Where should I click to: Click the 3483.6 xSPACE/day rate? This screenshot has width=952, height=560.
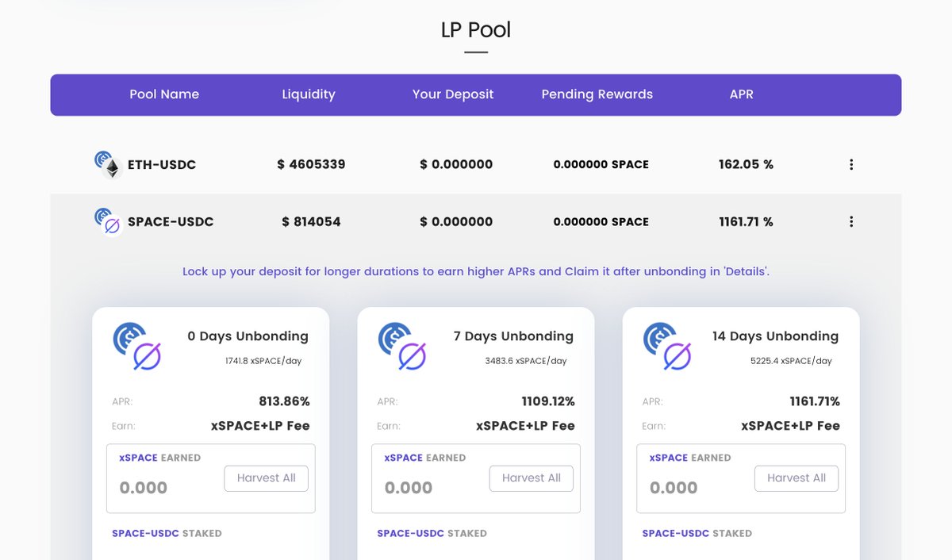[x=526, y=361]
